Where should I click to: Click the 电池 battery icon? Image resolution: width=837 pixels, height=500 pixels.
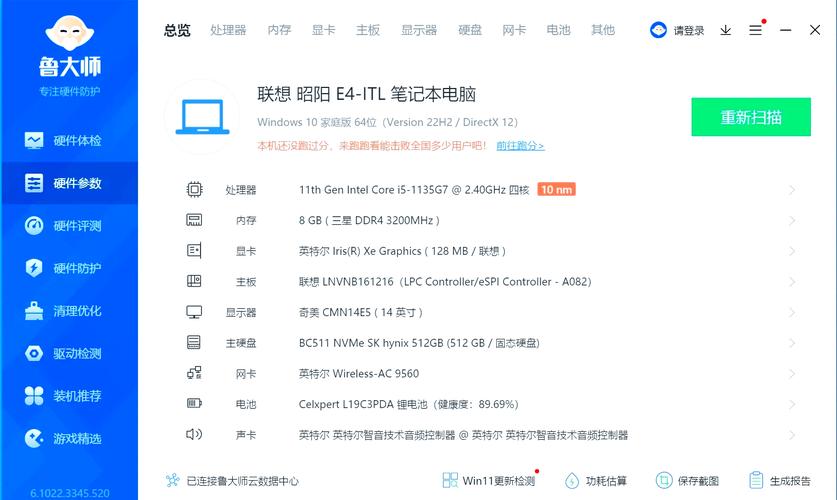[194, 403]
